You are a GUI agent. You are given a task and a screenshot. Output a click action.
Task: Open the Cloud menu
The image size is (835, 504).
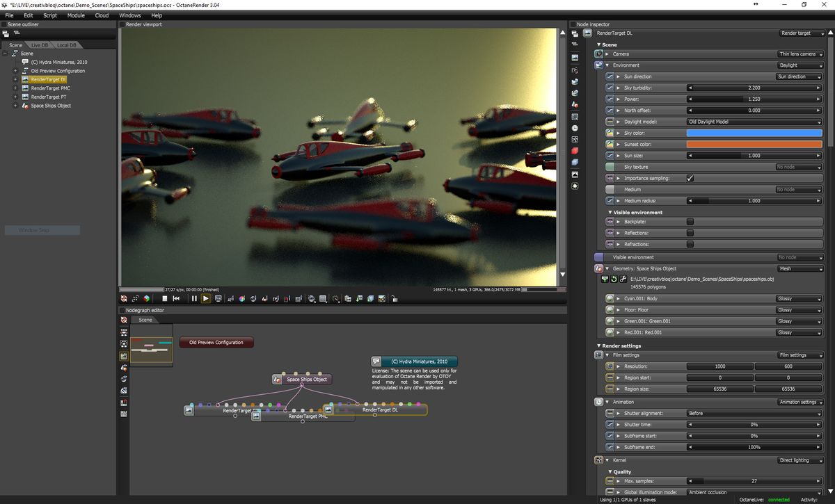102,15
